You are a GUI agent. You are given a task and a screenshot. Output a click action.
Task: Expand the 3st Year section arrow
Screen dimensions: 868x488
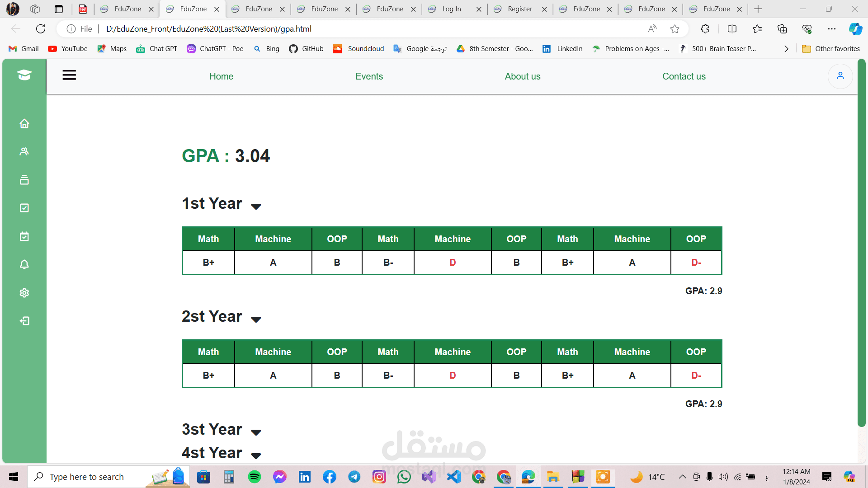pyautogui.click(x=256, y=432)
